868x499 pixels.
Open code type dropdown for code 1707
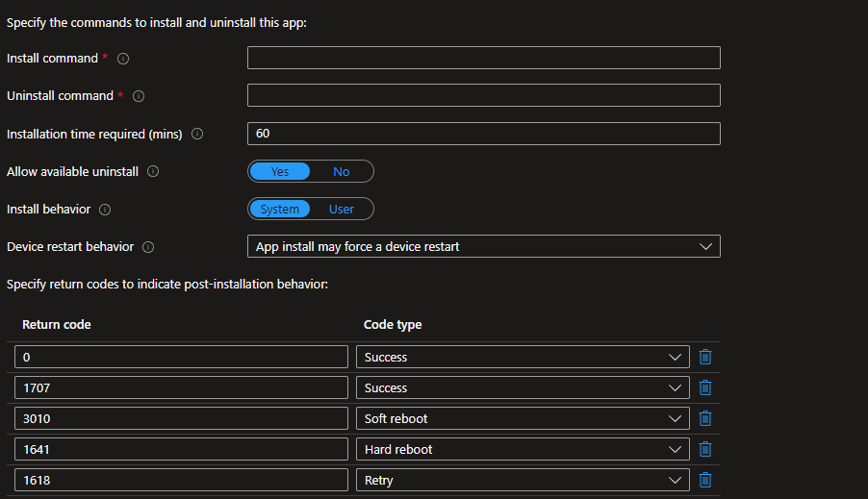point(523,387)
